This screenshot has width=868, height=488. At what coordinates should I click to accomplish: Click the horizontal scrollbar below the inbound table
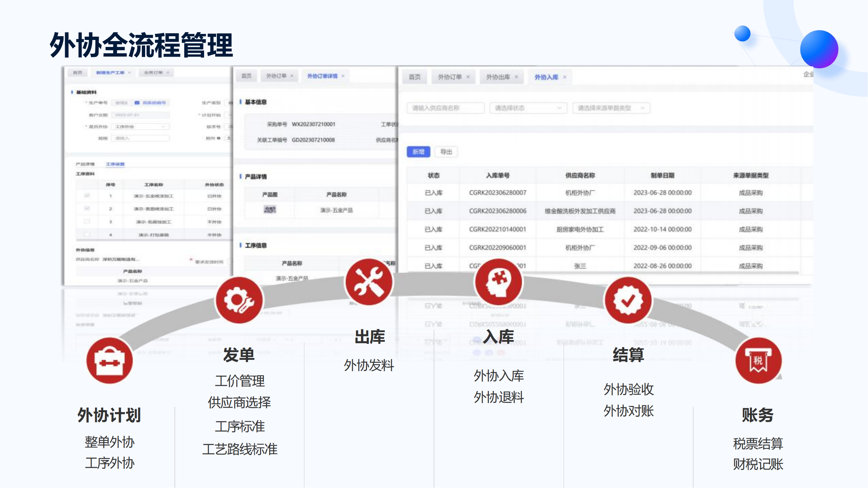[x=603, y=272]
